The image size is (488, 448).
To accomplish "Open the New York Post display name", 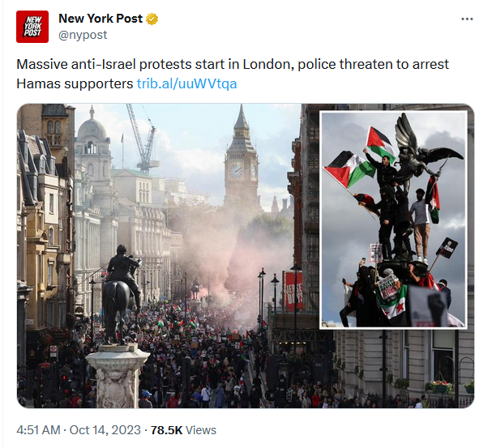I will [101, 19].
